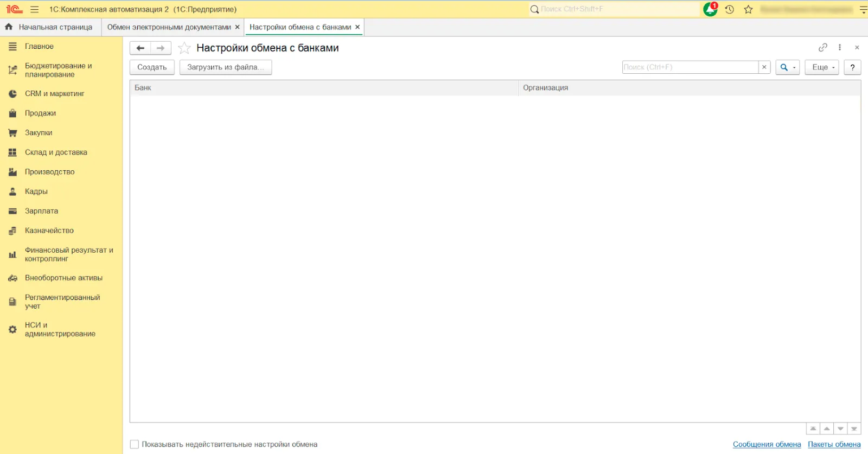Open the Сообщения обмена link
Screen dimensions: 868x454
767,444
